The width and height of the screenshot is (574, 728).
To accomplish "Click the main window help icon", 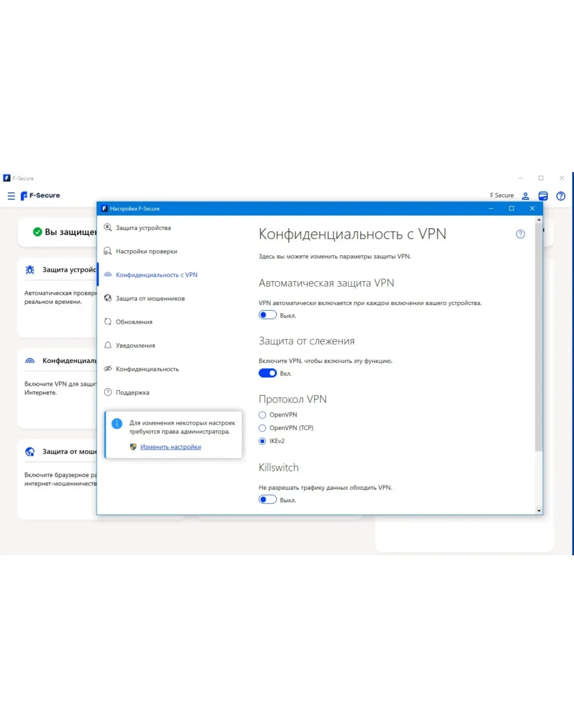I will click(561, 196).
